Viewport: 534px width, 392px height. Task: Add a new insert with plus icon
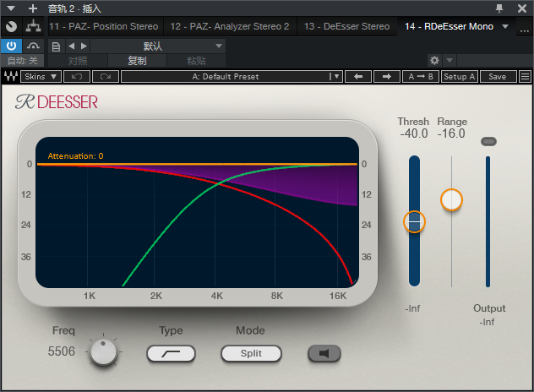33,8
